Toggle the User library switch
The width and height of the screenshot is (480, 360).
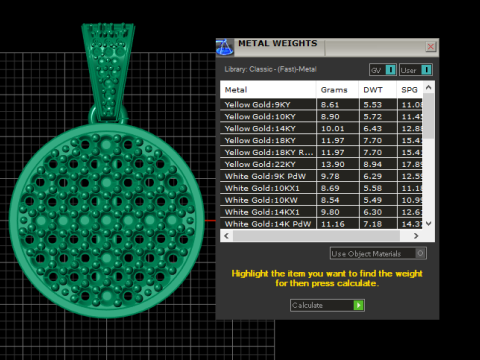(x=416, y=70)
